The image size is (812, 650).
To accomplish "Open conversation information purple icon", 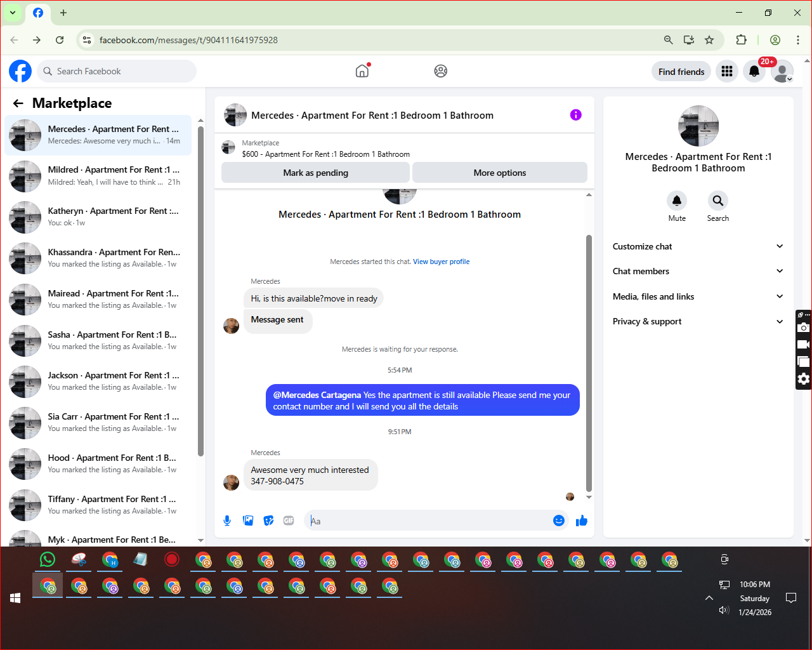I will coord(576,115).
